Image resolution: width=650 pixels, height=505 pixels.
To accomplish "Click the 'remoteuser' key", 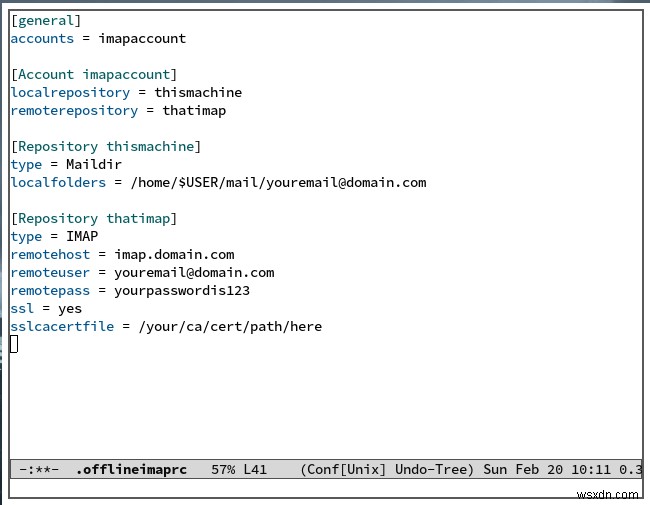I will click(50, 273).
